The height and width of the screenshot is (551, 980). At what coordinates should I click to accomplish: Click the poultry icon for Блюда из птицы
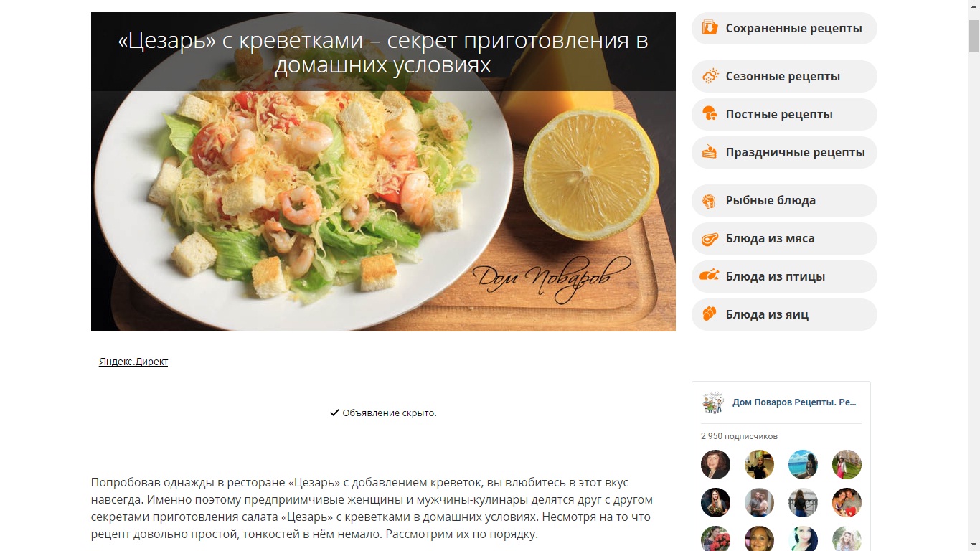710,276
